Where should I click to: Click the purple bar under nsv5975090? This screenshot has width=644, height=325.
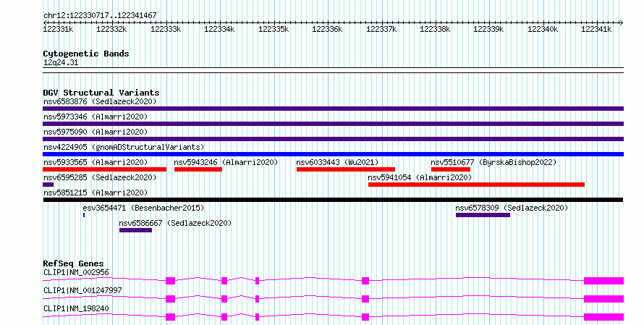(333, 139)
